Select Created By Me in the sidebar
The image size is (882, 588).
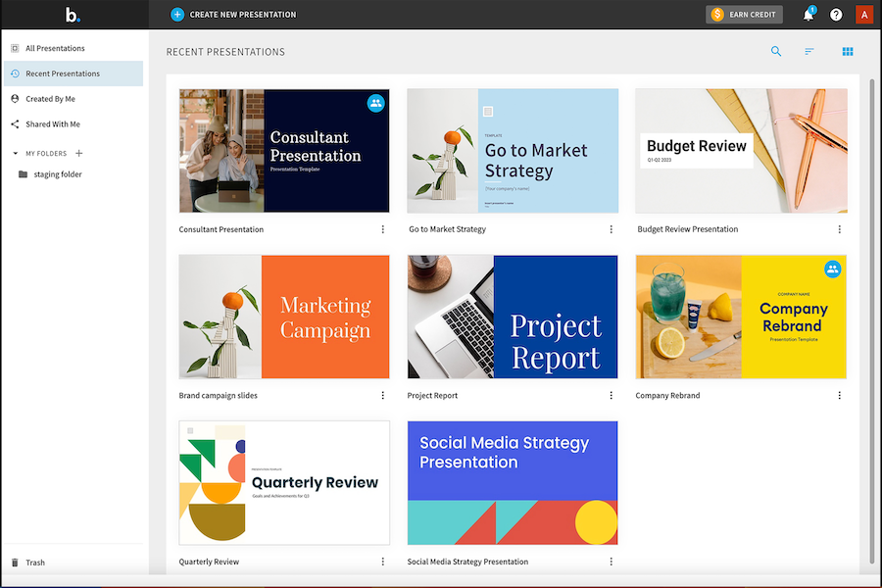(73, 99)
